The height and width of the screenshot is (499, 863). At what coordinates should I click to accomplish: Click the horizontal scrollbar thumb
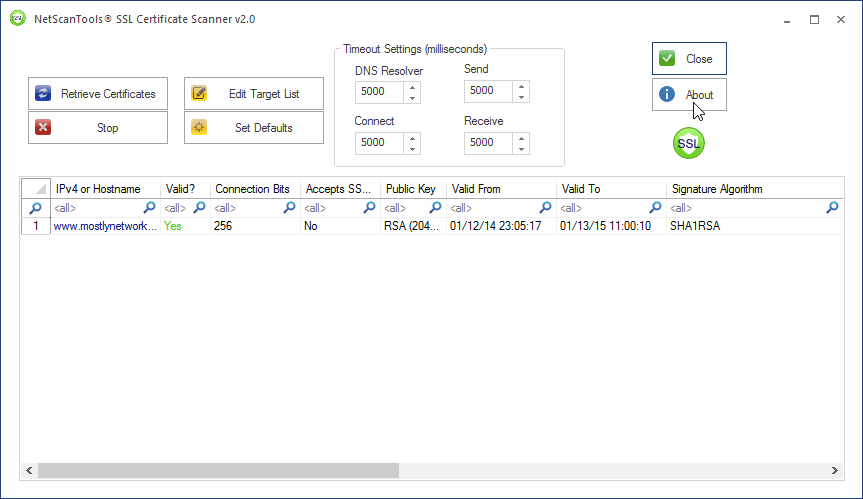(x=218, y=470)
